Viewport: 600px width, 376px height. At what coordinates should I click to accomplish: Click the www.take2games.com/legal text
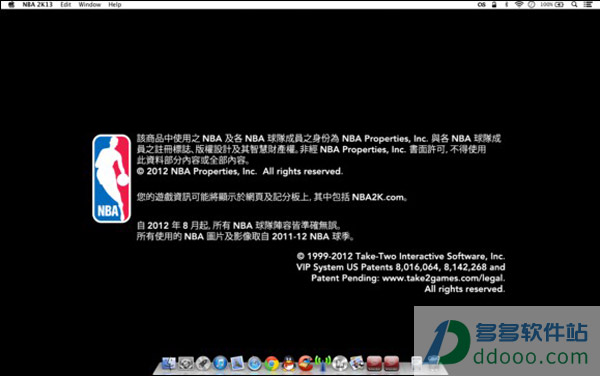(443, 278)
